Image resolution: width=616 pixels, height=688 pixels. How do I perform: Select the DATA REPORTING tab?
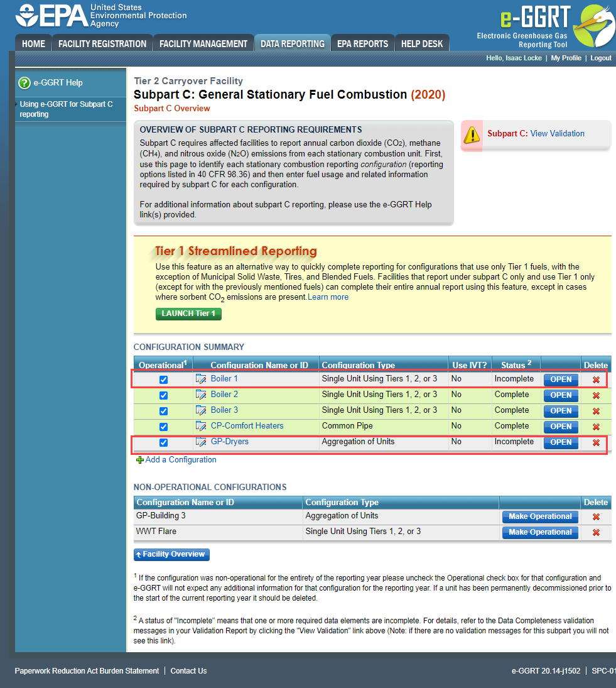[x=293, y=43]
